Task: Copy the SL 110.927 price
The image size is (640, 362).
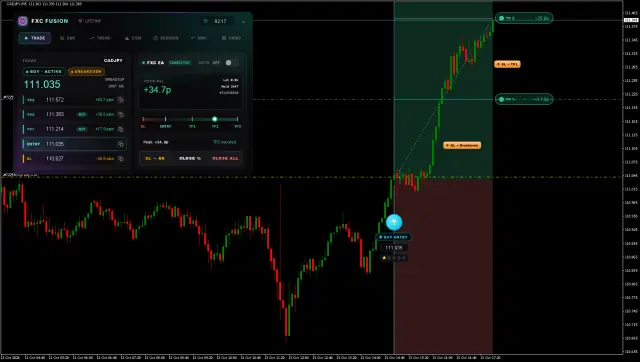Action: 121,158
